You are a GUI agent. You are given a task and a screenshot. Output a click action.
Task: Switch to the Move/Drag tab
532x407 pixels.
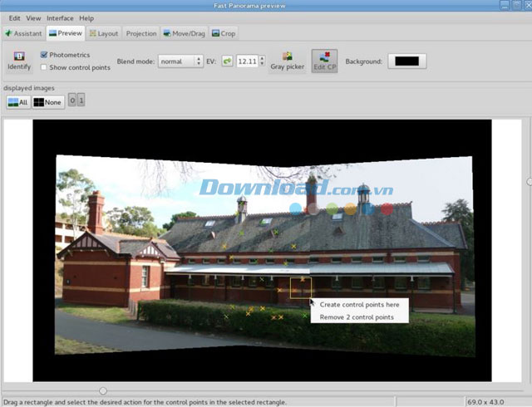coord(185,33)
